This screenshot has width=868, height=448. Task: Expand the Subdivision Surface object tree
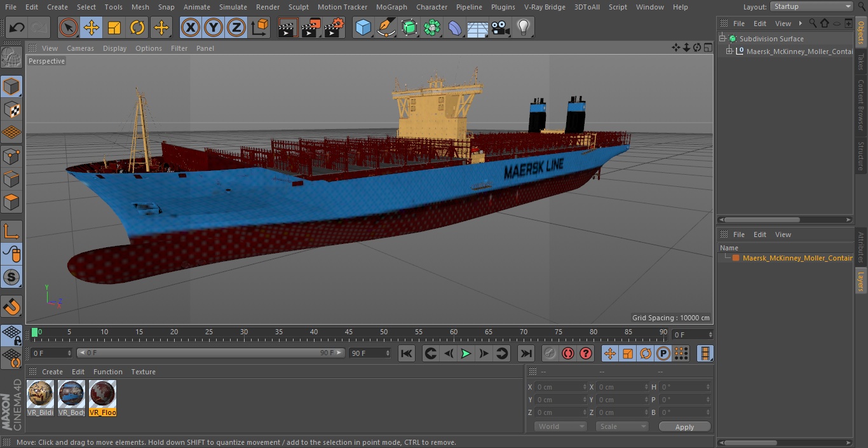click(722, 39)
